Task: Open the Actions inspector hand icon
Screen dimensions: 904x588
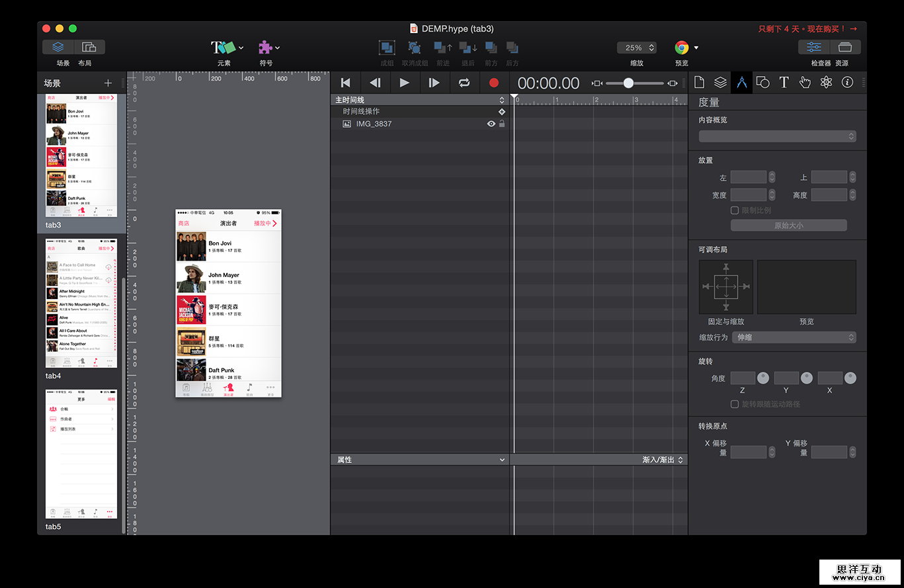Action: point(805,83)
